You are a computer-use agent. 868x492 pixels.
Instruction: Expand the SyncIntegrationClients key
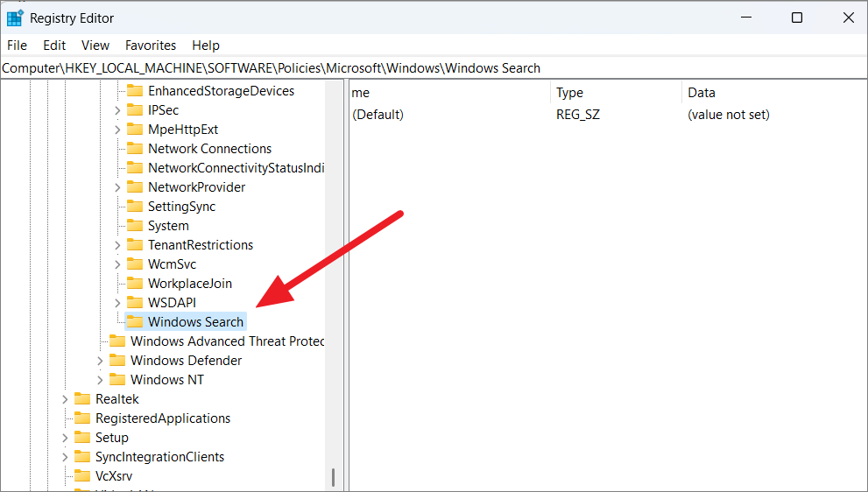tap(65, 457)
